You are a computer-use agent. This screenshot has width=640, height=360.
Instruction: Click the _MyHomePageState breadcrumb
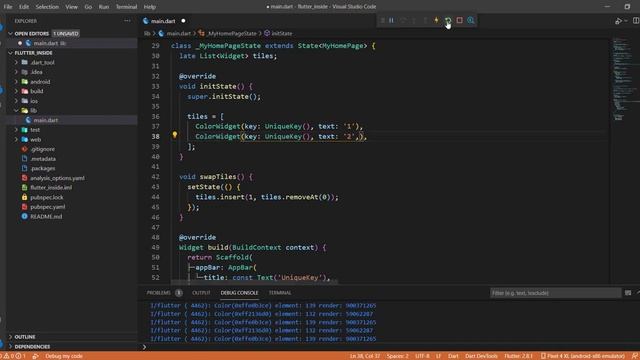(x=231, y=33)
